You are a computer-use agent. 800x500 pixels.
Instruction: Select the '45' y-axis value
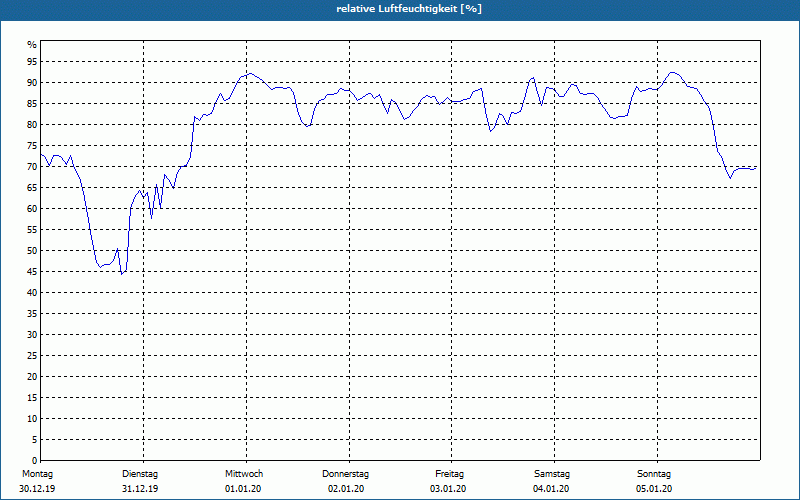tap(32, 271)
